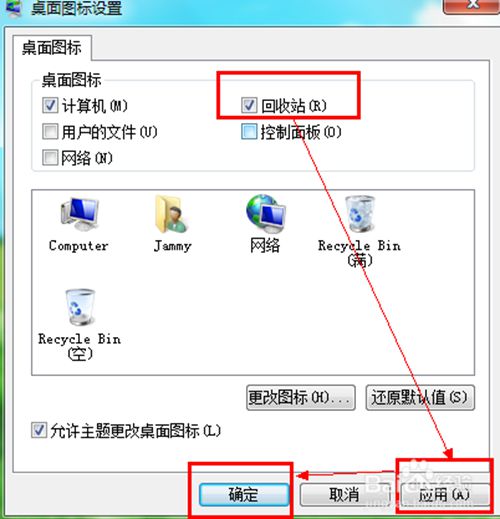Enable the 用户的文件(U) checkbox
This screenshot has height=519, width=500.
(x=50, y=131)
